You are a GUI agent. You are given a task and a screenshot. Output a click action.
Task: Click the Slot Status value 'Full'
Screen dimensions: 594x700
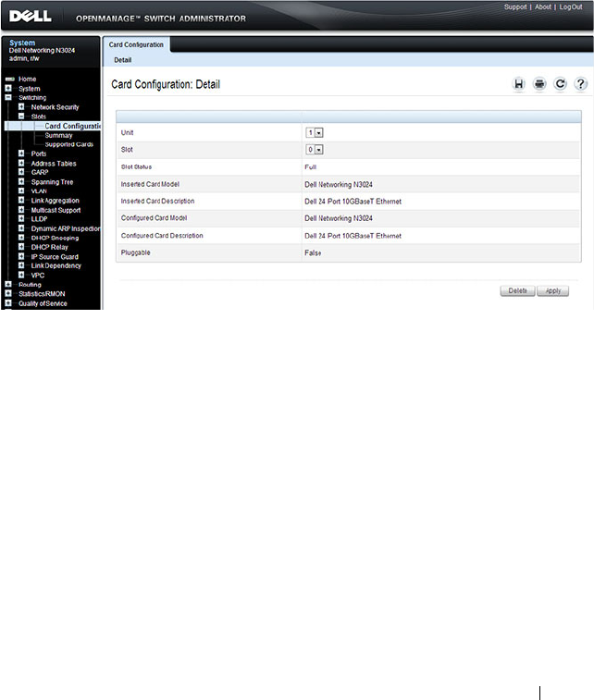pyautogui.click(x=310, y=167)
